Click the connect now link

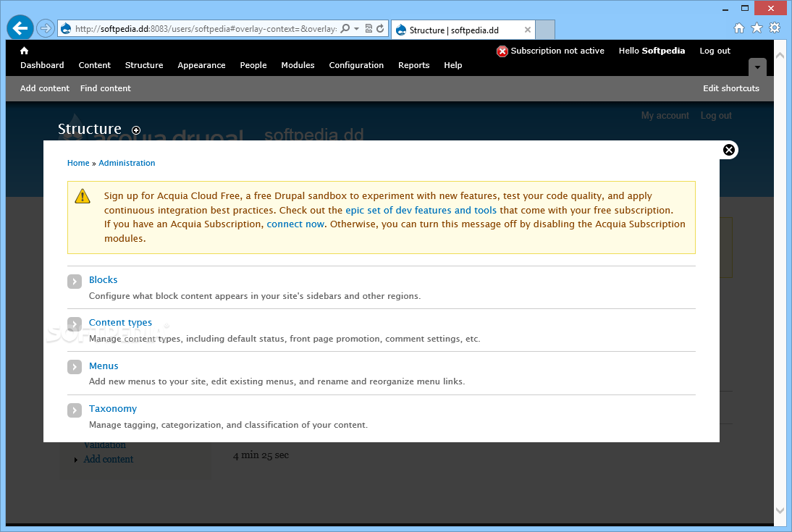click(295, 224)
